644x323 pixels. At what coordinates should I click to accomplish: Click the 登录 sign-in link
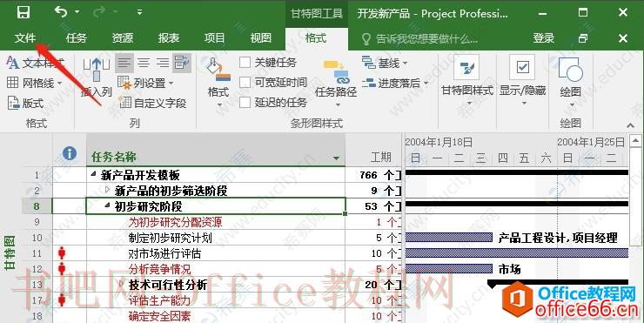[x=544, y=38]
